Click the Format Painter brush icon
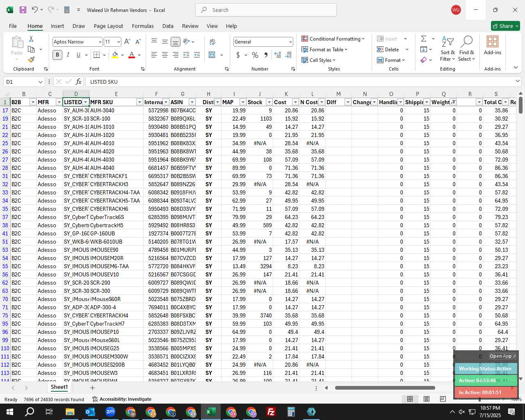 (31, 59)
